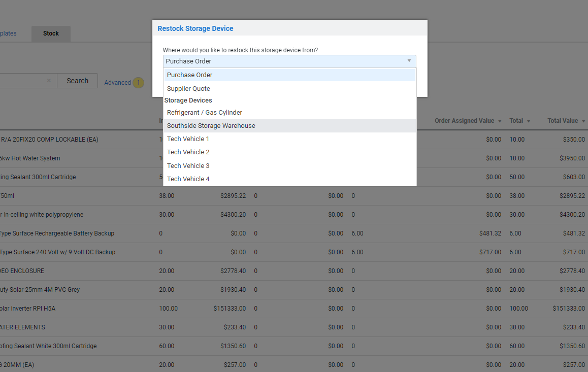Switch to the Stock tab
Viewport: 588px width, 372px height.
51,33
